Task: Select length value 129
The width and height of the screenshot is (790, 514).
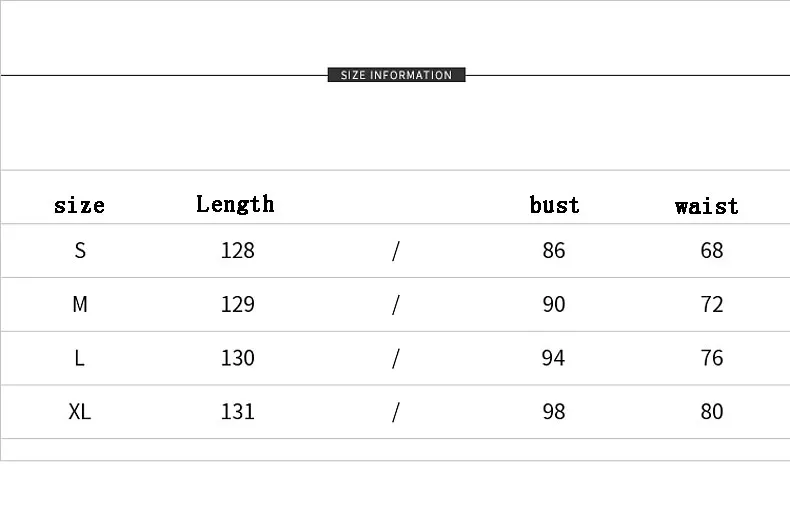Action: click(238, 304)
